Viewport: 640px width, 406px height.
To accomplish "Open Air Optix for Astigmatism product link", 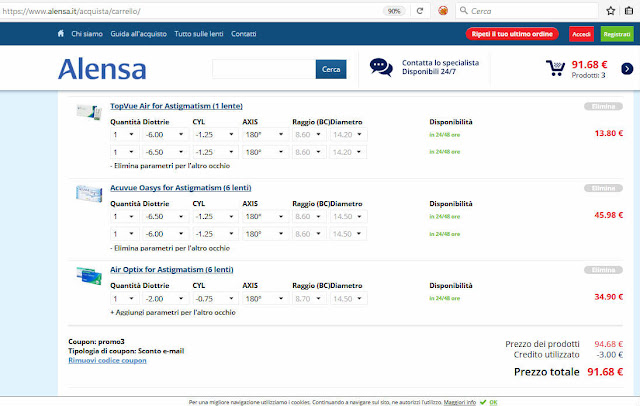I will pyautogui.click(x=172, y=270).
